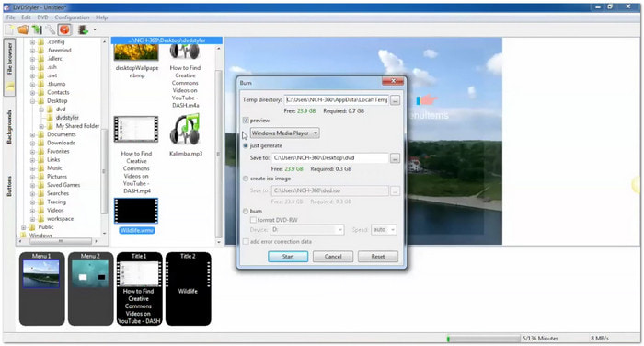Click the folder tree horizontal scrollbar

pos(61,241)
